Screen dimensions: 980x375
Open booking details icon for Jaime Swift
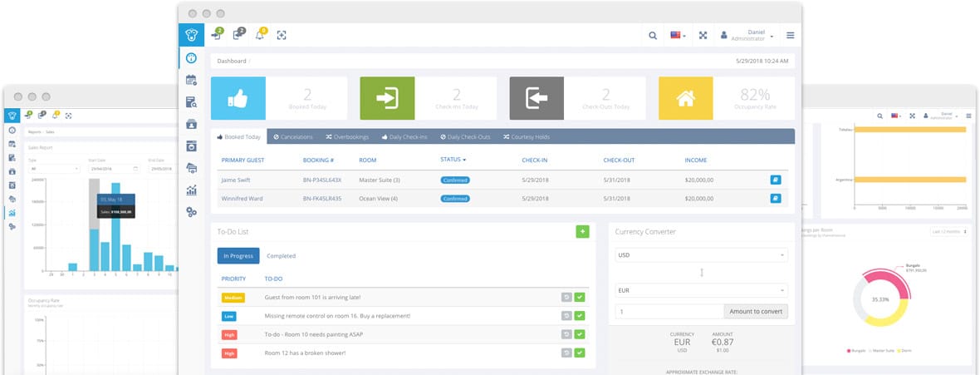click(776, 180)
